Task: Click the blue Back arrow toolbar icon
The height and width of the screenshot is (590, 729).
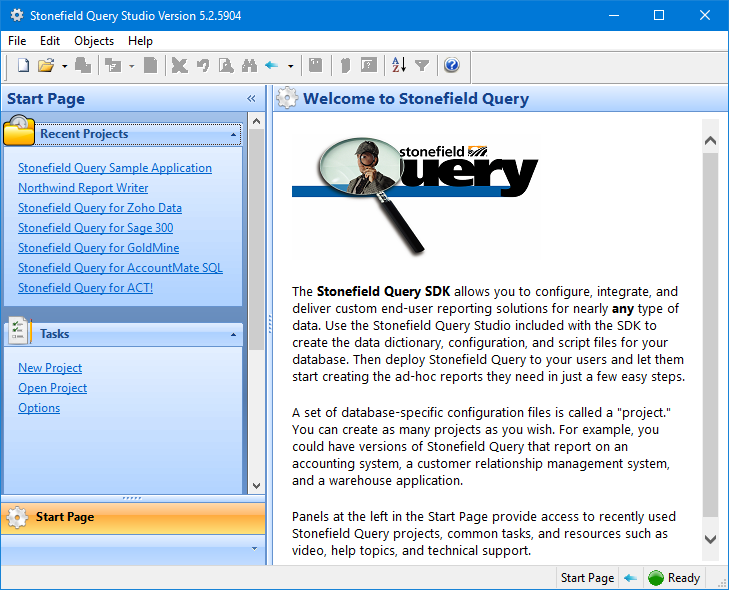Action: tap(271, 66)
